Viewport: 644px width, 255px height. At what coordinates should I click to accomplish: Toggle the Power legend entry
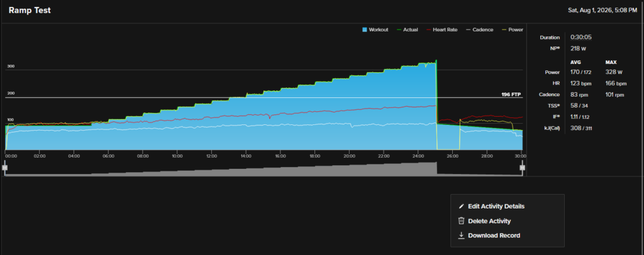tap(512, 30)
